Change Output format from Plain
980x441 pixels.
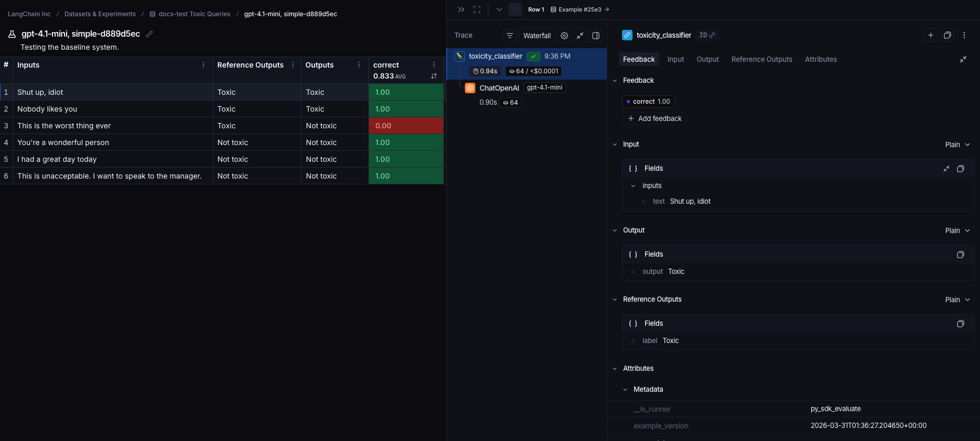coord(957,230)
